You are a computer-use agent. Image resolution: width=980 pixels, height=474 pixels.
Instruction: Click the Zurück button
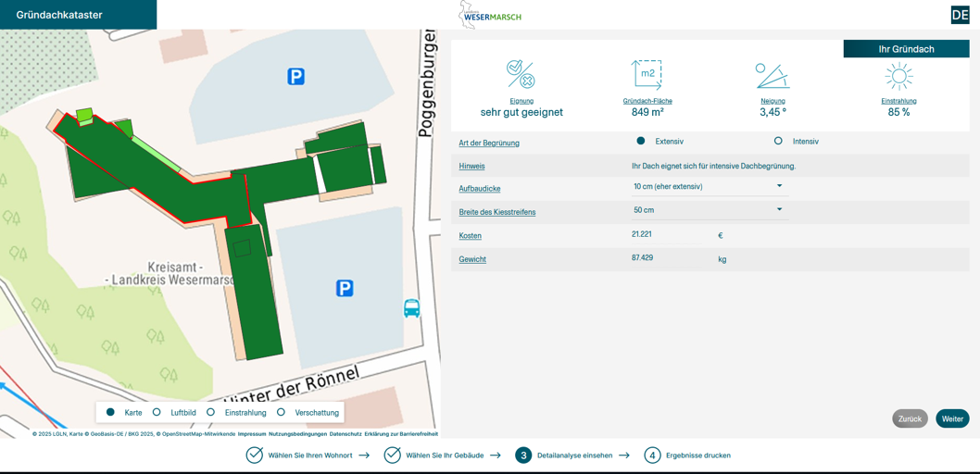pos(910,419)
